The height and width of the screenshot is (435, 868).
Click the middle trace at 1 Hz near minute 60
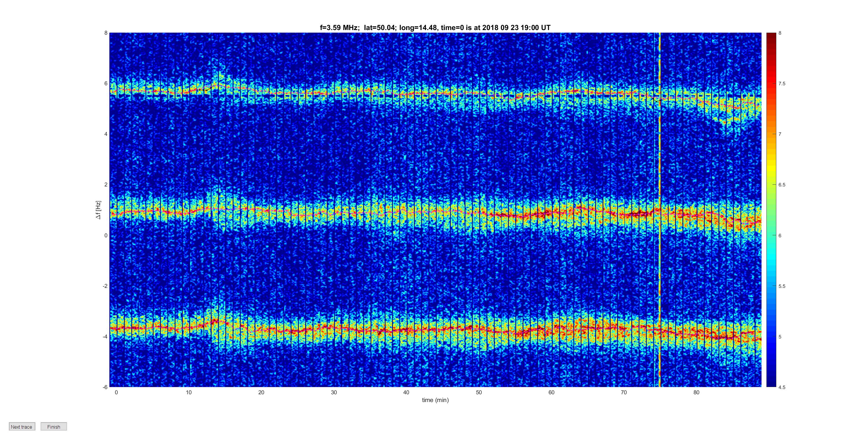551,213
